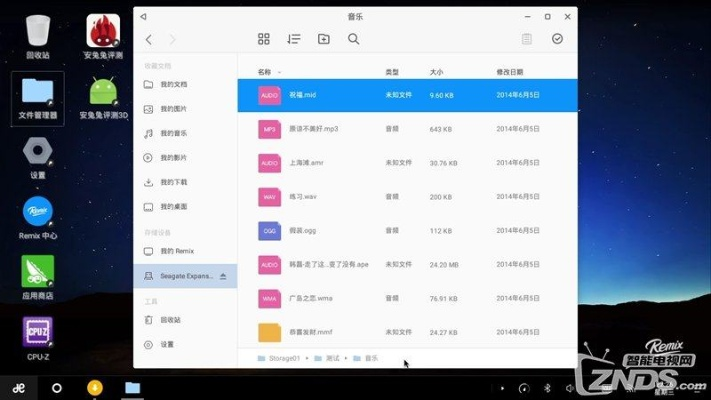Sort files by 大小 column header
The image size is (711, 400).
(436, 72)
